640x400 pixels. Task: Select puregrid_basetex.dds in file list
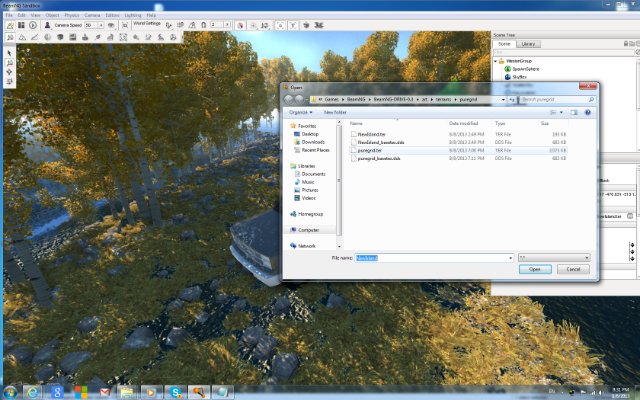(458, 158)
